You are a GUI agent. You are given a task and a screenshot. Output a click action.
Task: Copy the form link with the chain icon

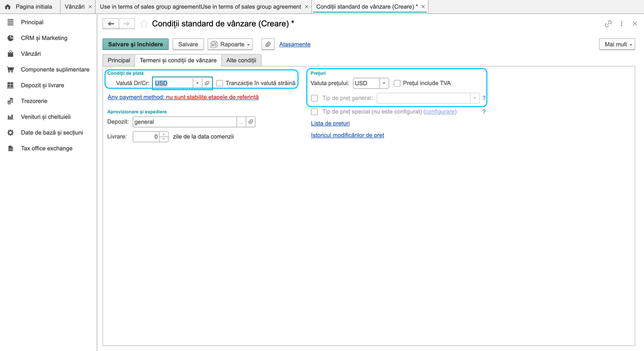click(608, 24)
